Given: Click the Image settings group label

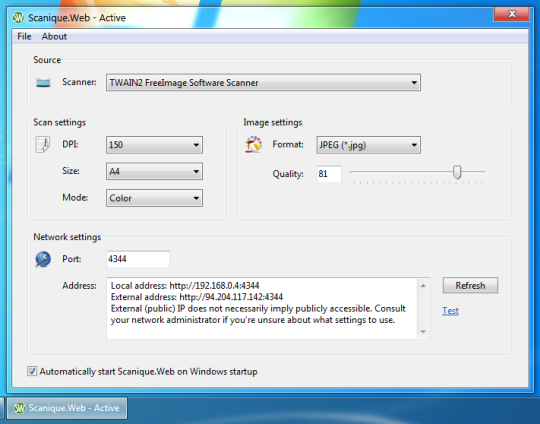Looking at the screenshot, I should click(273, 122).
